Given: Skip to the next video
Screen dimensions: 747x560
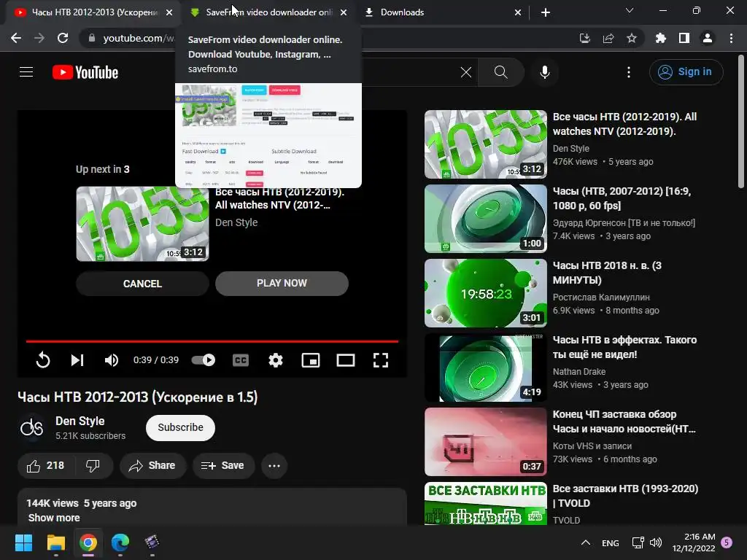Looking at the screenshot, I should [77, 360].
